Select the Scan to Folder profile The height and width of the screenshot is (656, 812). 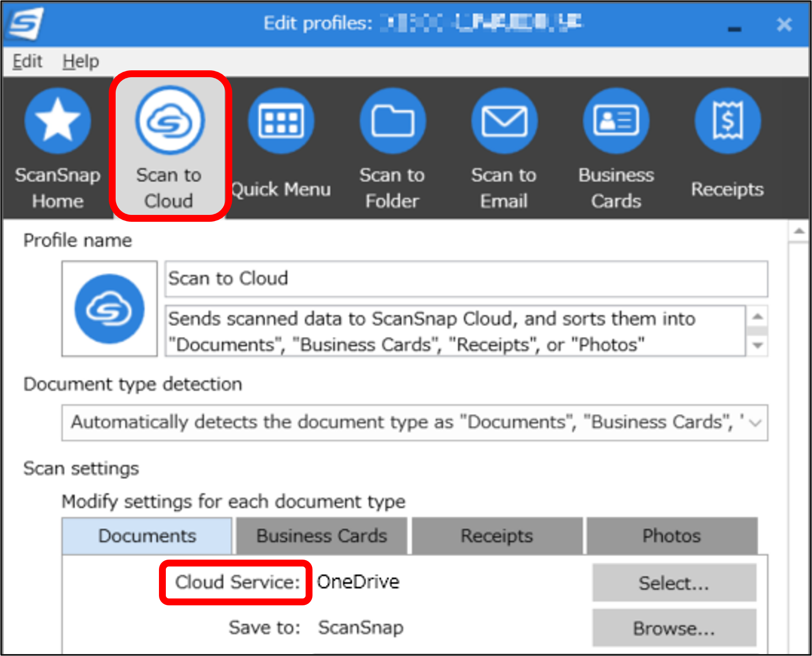(393, 147)
